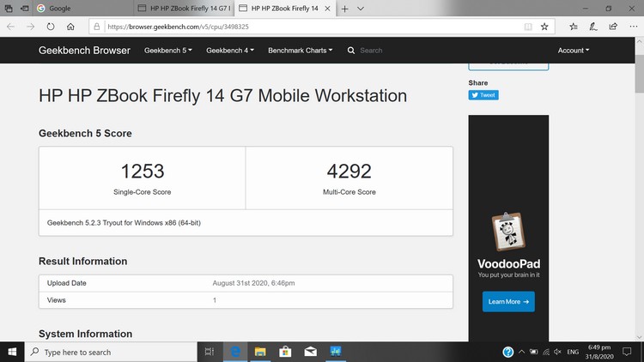Click the Geekbench 5.2.3 Tryout version text
This screenshot has width=644, height=362.
coord(124,223)
